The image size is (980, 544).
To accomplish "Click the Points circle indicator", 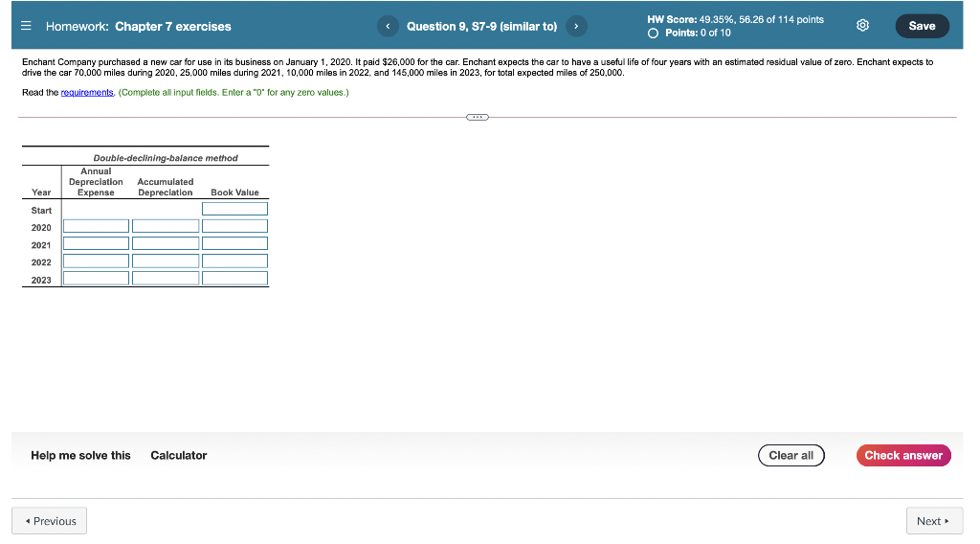I will [x=653, y=34].
